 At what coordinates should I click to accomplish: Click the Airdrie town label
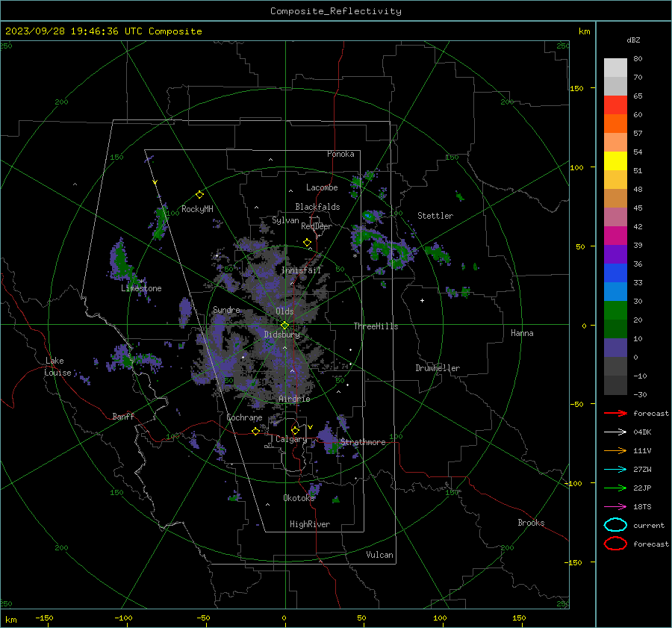coord(294,399)
